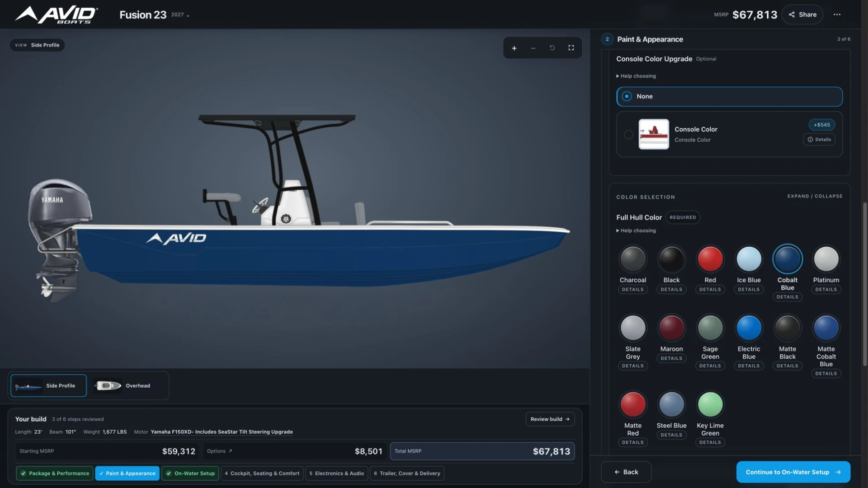The image size is (868, 488).
Task: Expand Help choosing under Console Color Upgrade
Action: 636,76
